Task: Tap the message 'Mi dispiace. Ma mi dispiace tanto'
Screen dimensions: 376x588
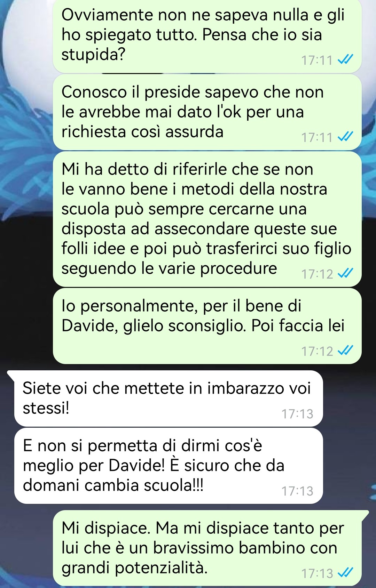Action: pos(207,548)
